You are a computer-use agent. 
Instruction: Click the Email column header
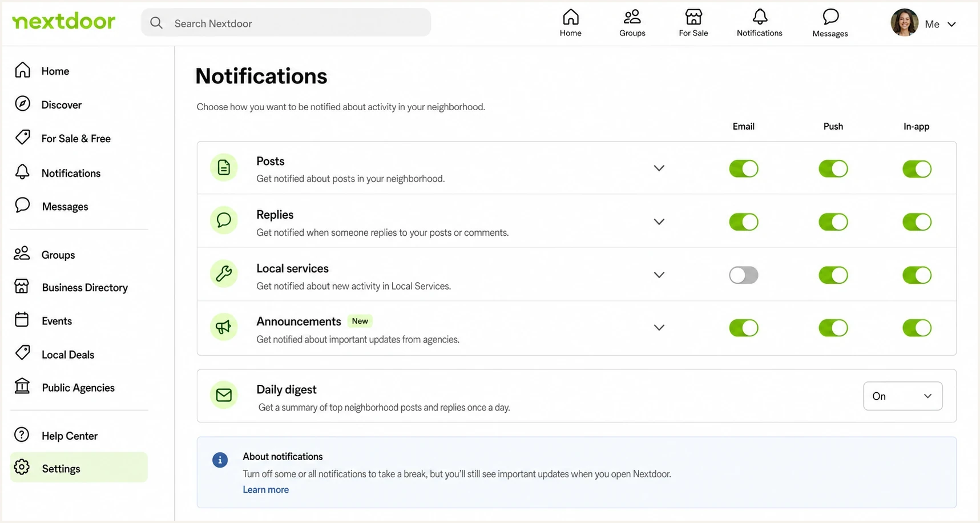743,126
